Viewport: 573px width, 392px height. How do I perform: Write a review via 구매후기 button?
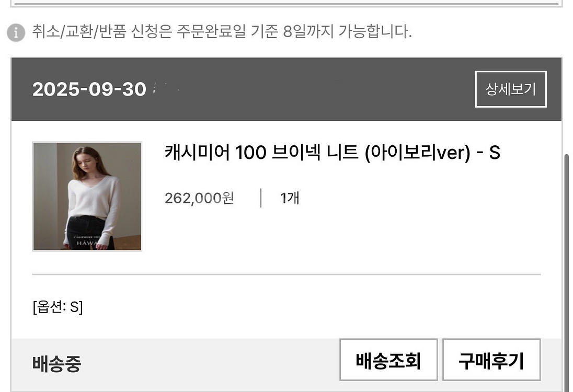pyautogui.click(x=491, y=360)
